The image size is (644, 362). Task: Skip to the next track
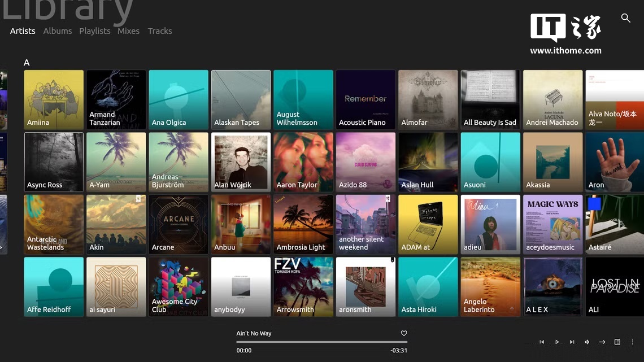coord(572,342)
